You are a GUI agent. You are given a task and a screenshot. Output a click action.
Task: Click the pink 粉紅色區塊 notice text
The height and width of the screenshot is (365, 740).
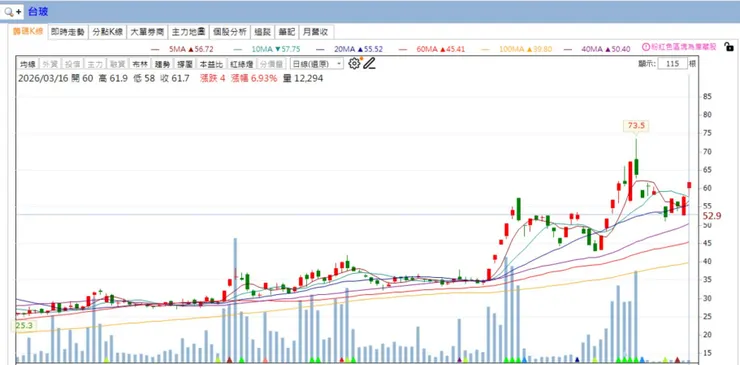tap(683, 47)
